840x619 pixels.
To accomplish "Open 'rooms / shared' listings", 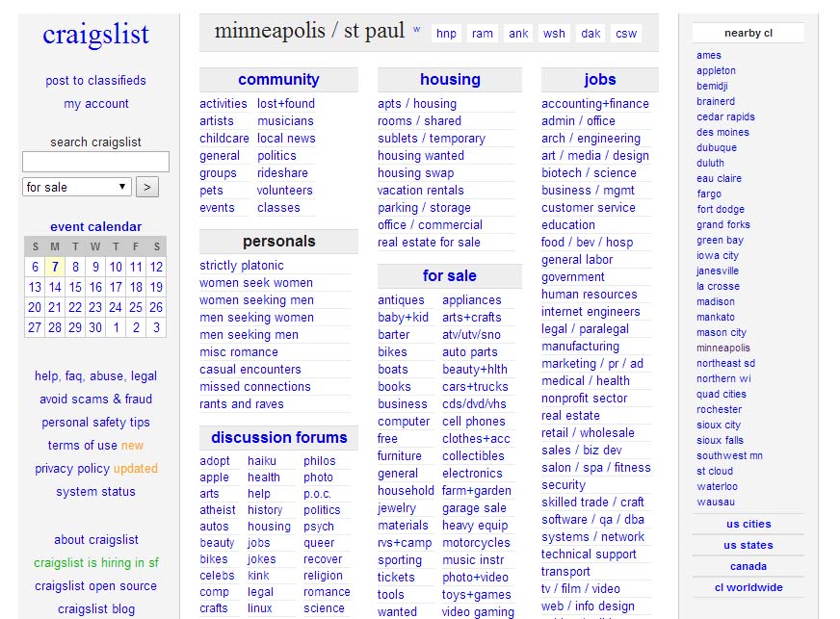I will coord(419,121).
